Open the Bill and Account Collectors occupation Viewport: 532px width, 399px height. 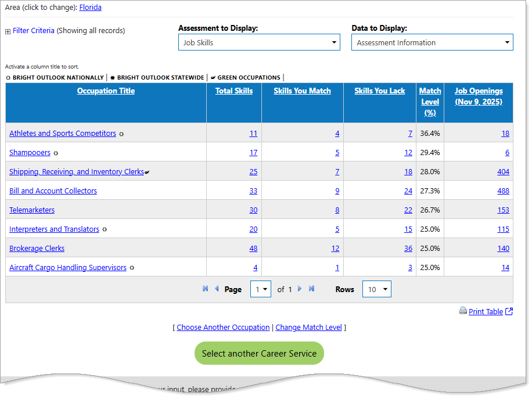coord(53,191)
